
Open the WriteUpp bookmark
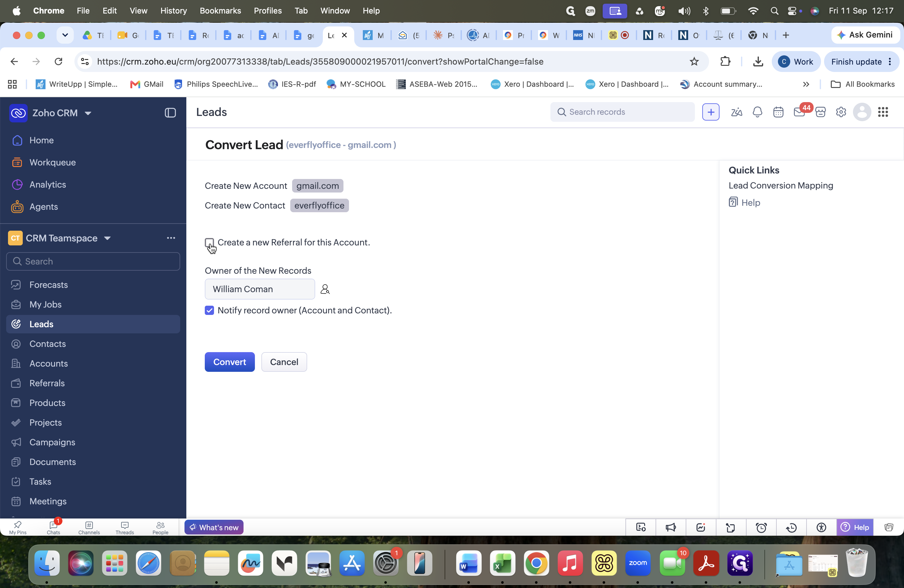click(76, 84)
